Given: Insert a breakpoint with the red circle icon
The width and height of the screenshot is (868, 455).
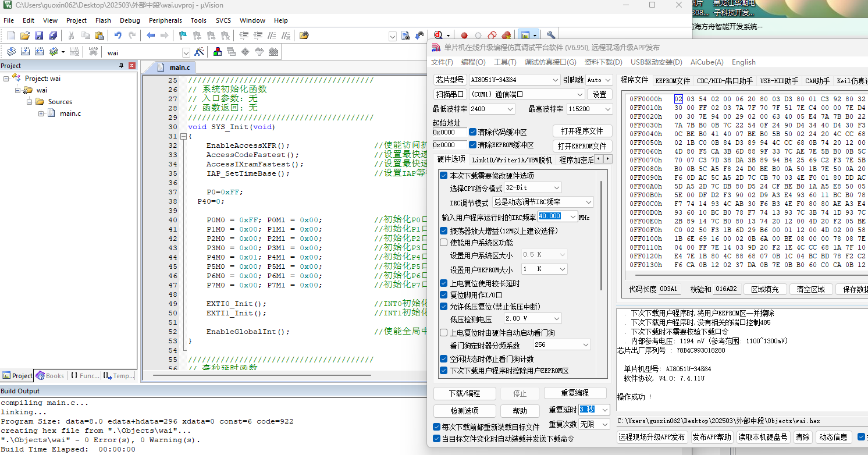Looking at the screenshot, I should pyautogui.click(x=464, y=35).
